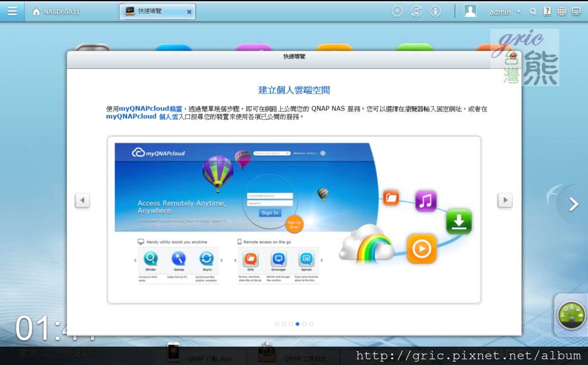Go to NASD60A31 home desktop

[x=56, y=11]
